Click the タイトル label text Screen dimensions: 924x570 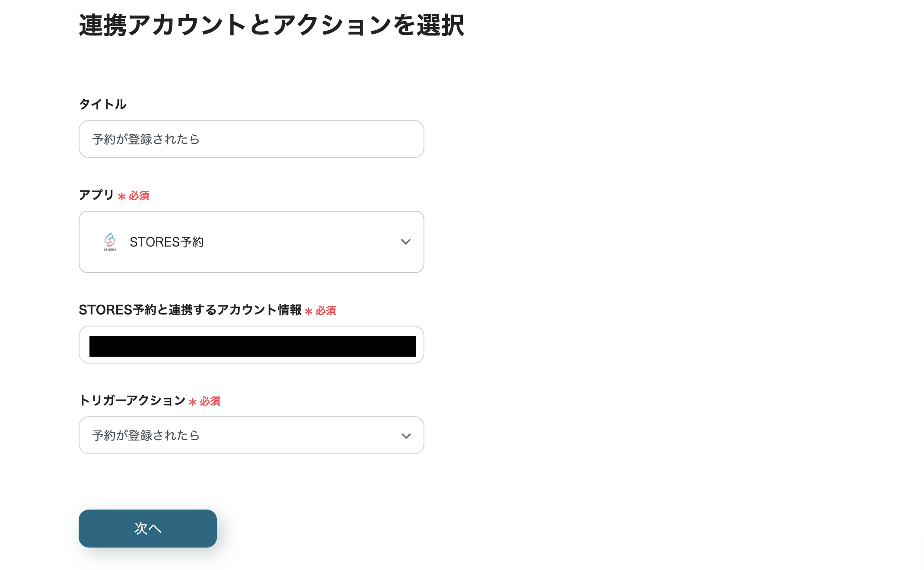click(102, 104)
